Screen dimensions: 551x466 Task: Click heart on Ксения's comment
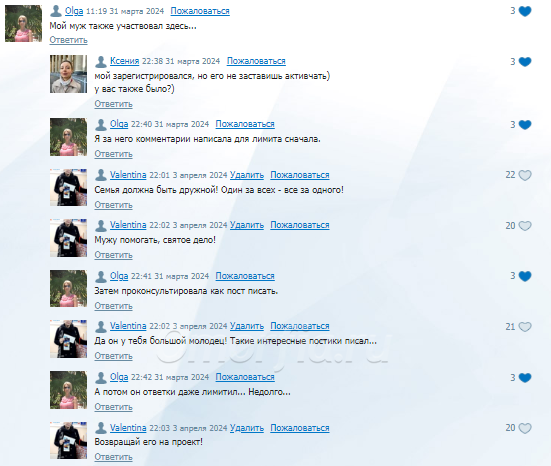525,62
